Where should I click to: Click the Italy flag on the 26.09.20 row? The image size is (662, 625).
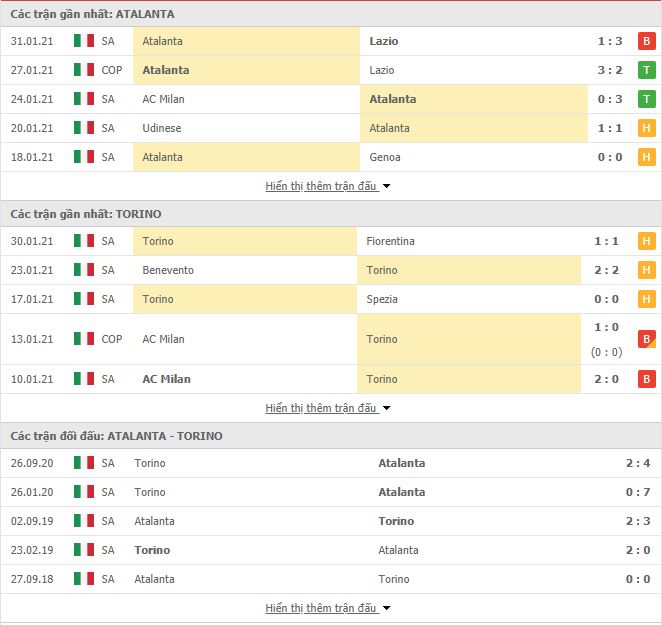point(84,463)
